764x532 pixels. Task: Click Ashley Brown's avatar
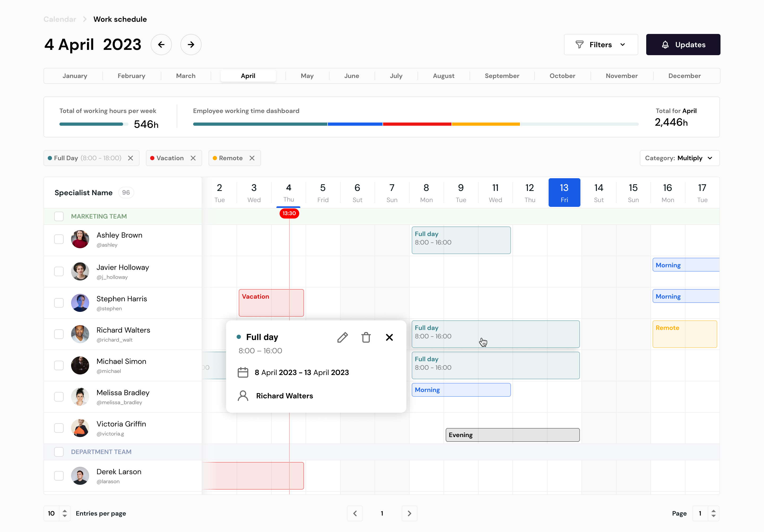point(80,239)
